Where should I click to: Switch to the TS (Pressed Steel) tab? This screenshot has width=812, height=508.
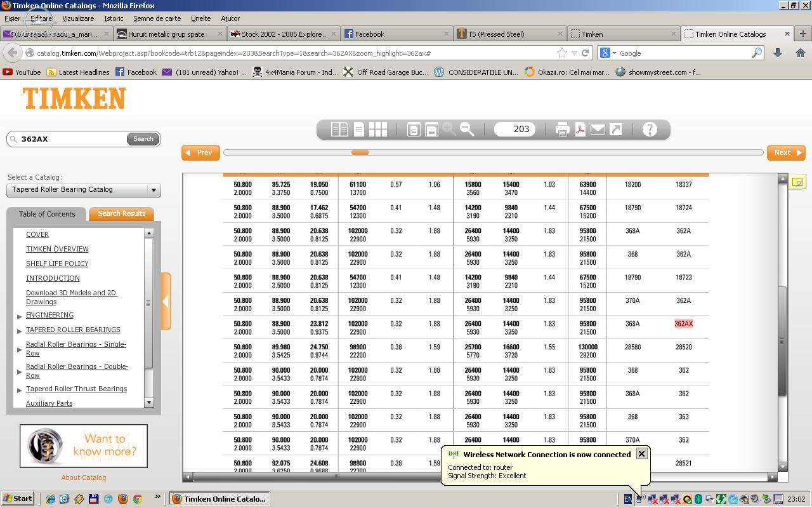pyautogui.click(x=510, y=34)
